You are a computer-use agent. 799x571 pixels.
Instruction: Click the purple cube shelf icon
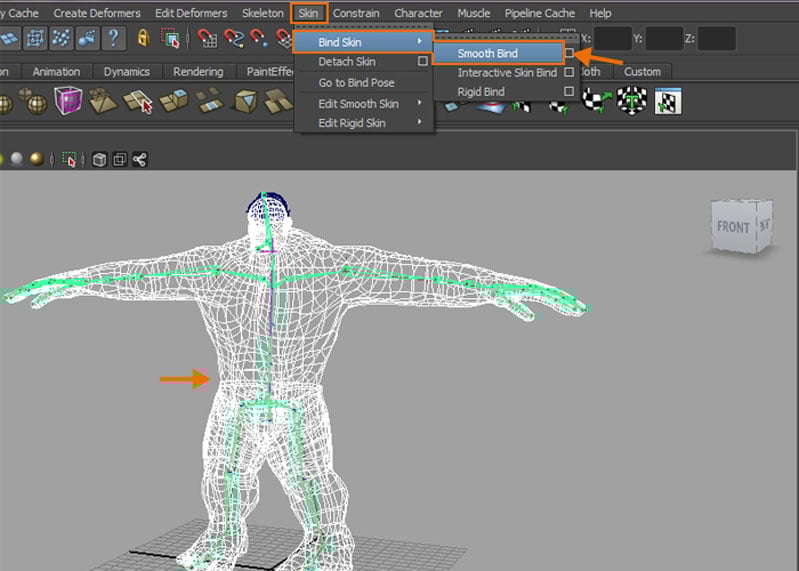68,101
